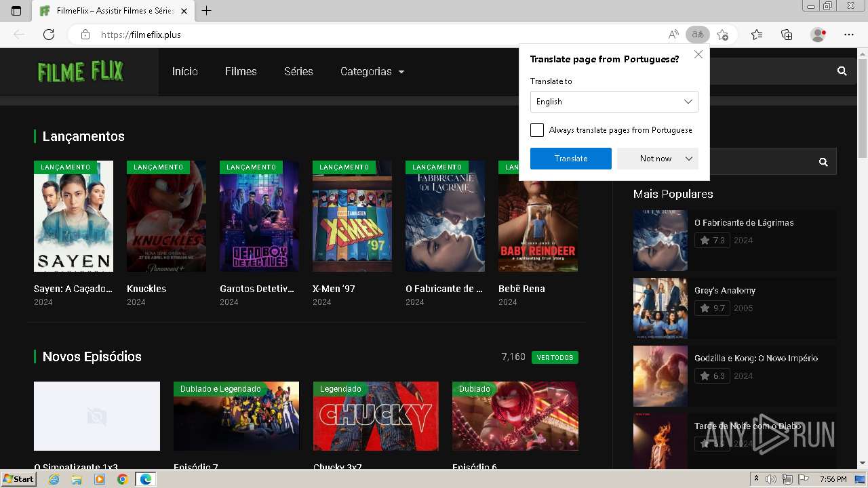Click the Filme Flix logo
Screen dimensions: 868x488
pyautogui.click(x=80, y=71)
